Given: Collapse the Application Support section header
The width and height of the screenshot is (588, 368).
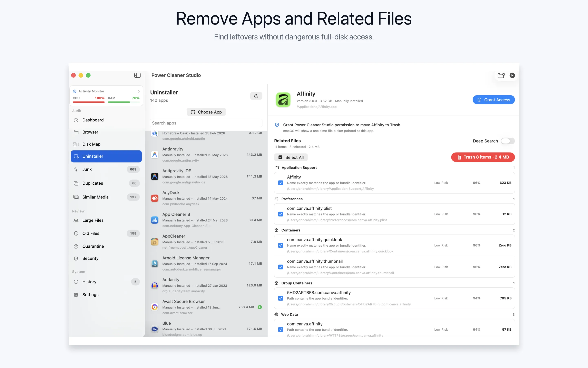Looking at the screenshot, I should coord(394,168).
